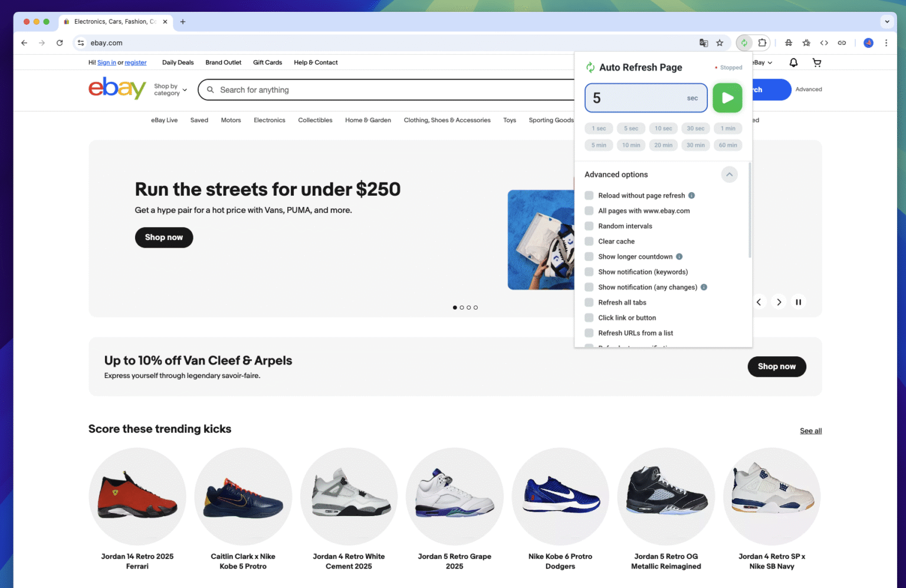906x588 pixels.
Task: Check Click link or button option
Action: pyautogui.click(x=589, y=318)
